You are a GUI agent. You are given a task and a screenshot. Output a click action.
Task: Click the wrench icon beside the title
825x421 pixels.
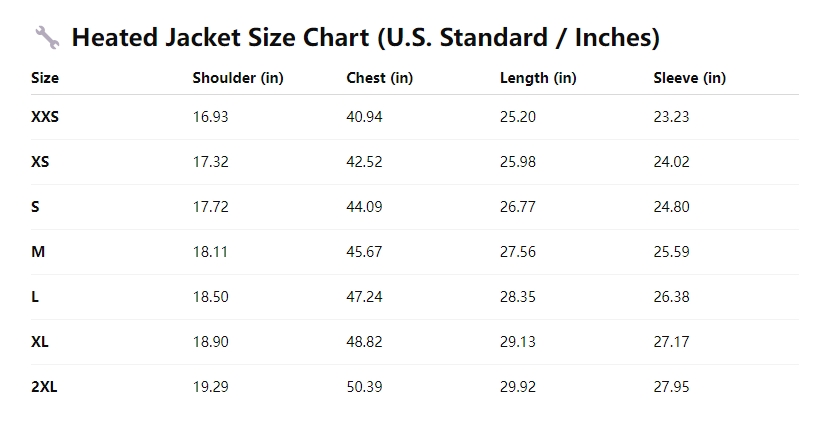point(47,38)
